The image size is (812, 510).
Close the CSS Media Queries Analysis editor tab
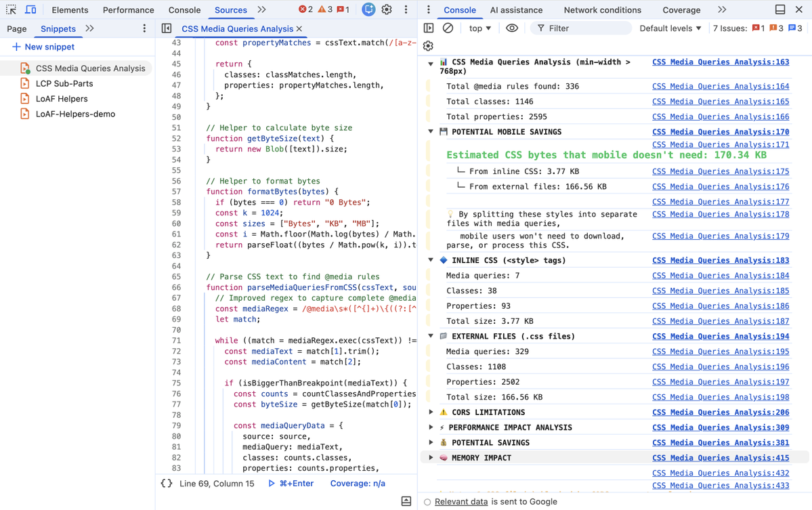(299, 29)
